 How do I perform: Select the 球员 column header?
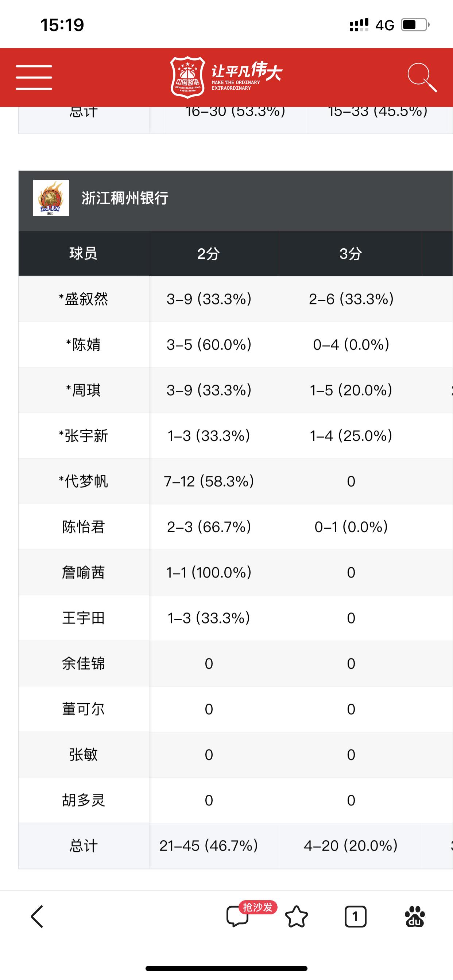pyautogui.click(x=84, y=253)
